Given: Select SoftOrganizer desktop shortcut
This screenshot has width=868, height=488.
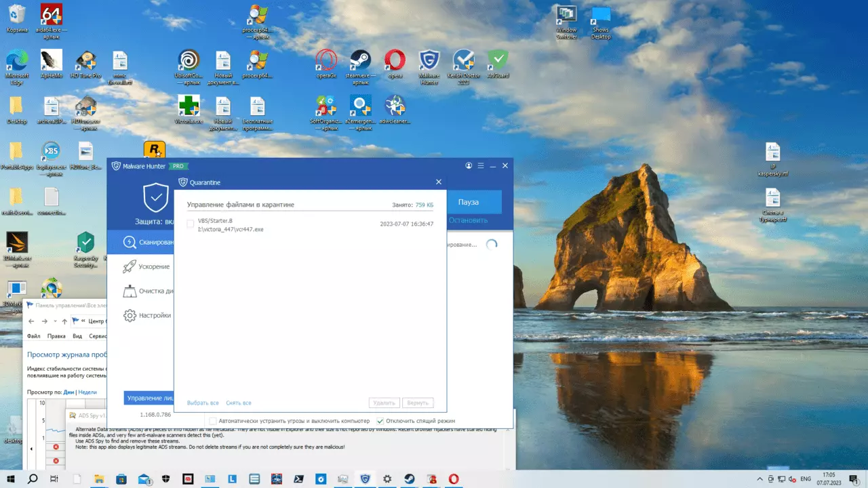Looking at the screenshot, I should click(326, 113).
